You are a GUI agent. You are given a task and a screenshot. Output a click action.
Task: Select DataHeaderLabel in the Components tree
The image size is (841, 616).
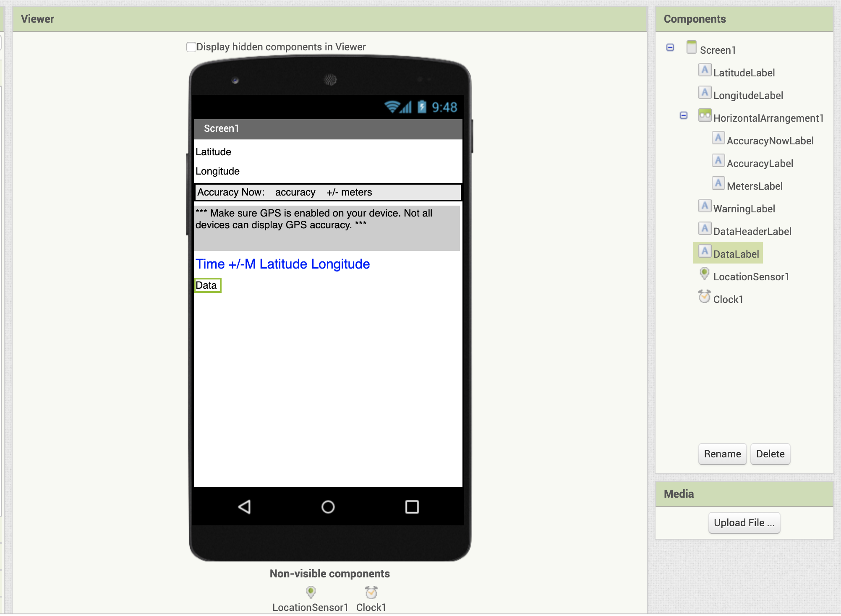pos(752,231)
